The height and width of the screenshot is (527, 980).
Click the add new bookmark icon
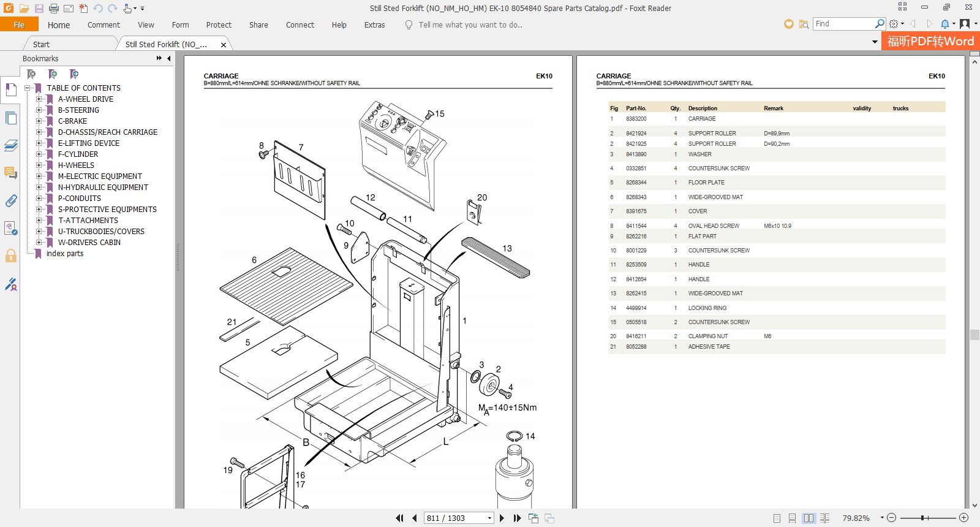click(53, 74)
